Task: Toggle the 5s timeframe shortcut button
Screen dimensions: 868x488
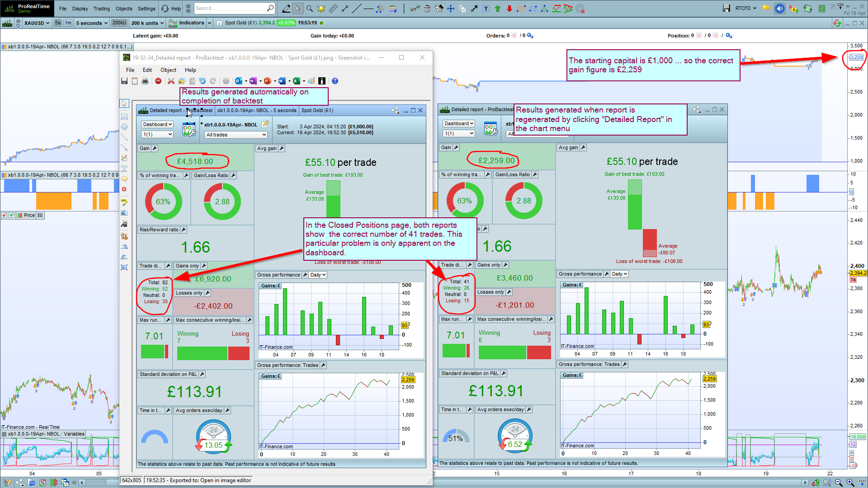Action: pyautogui.click(x=57, y=23)
